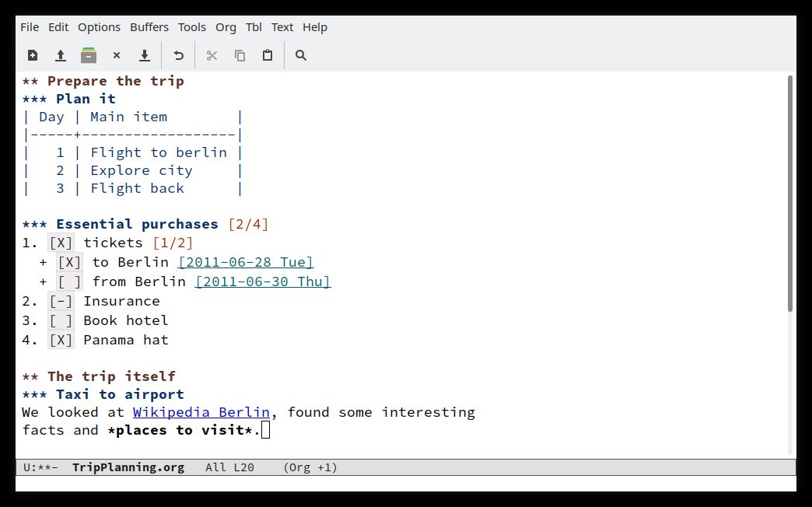
Task: Uncheck the 'Panama hat' checkbox
Action: coord(61,341)
